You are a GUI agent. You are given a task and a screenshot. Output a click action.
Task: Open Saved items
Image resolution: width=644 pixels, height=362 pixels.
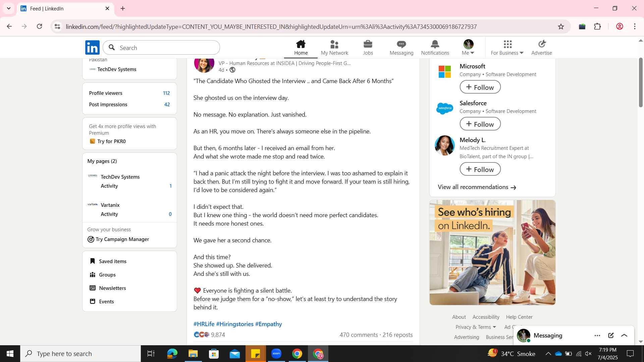tap(108, 261)
